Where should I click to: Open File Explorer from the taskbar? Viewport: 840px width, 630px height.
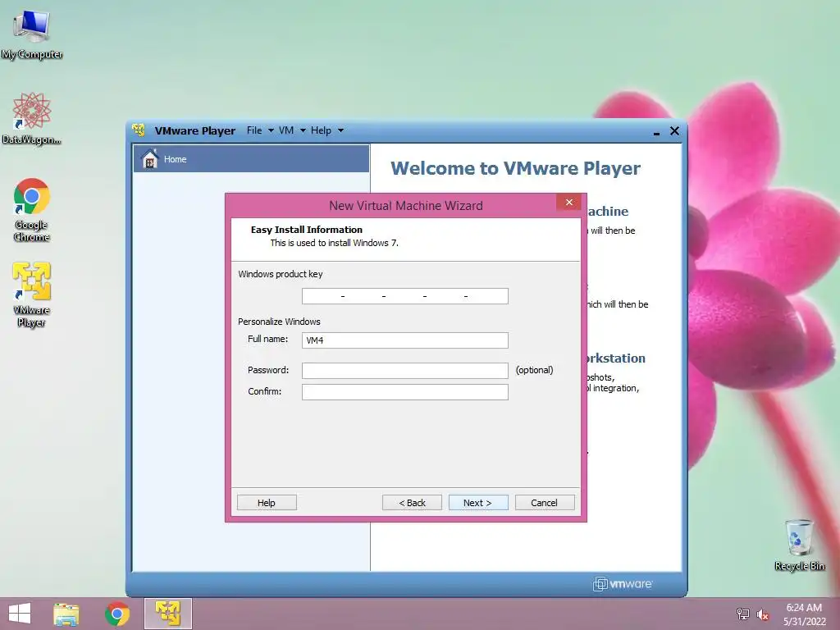click(66, 614)
